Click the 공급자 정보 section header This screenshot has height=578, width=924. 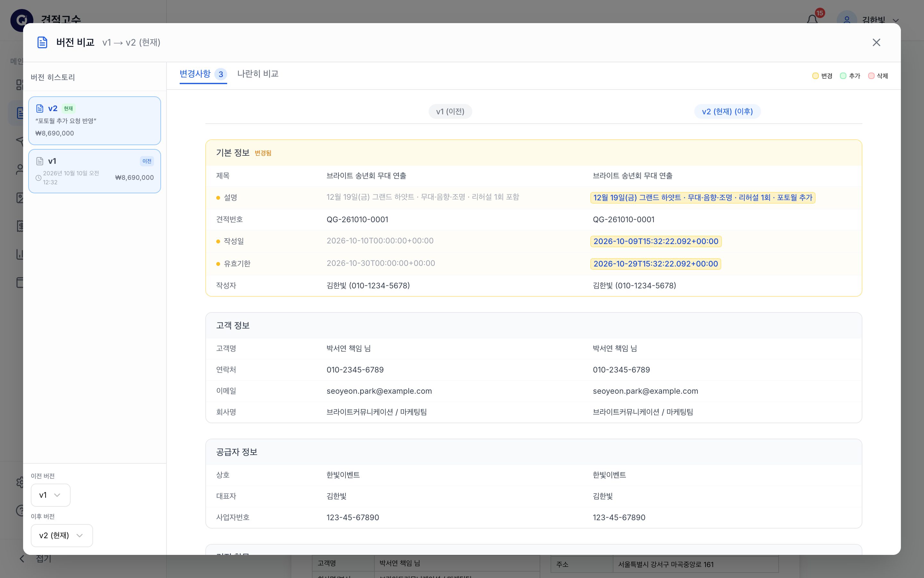(534, 452)
